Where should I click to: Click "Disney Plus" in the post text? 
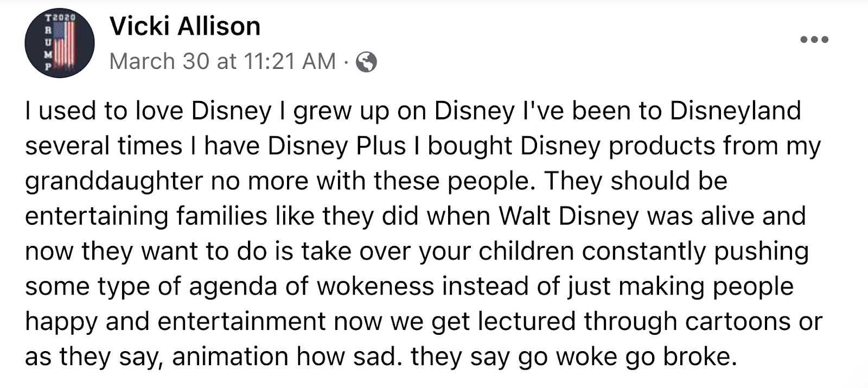coord(336,146)
